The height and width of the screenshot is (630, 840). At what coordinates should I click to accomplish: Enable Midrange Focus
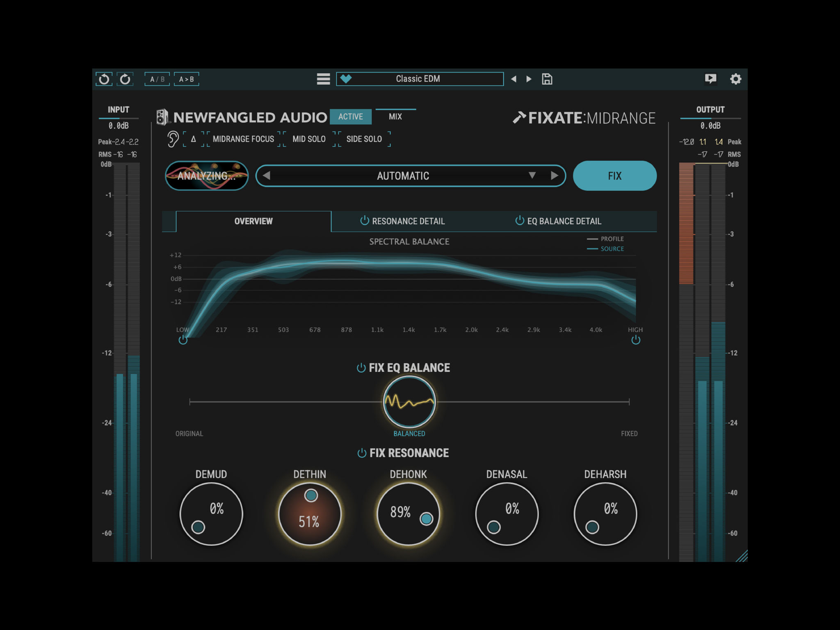(243, 139)
